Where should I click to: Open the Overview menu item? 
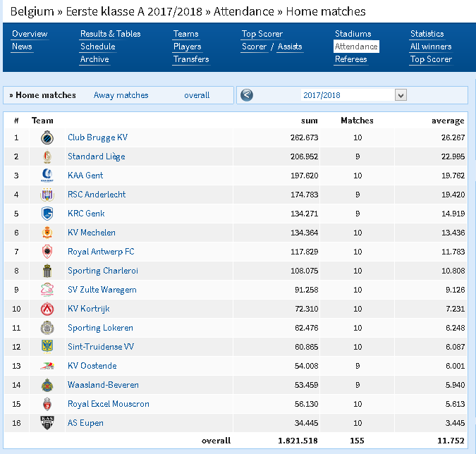(30, 34)
